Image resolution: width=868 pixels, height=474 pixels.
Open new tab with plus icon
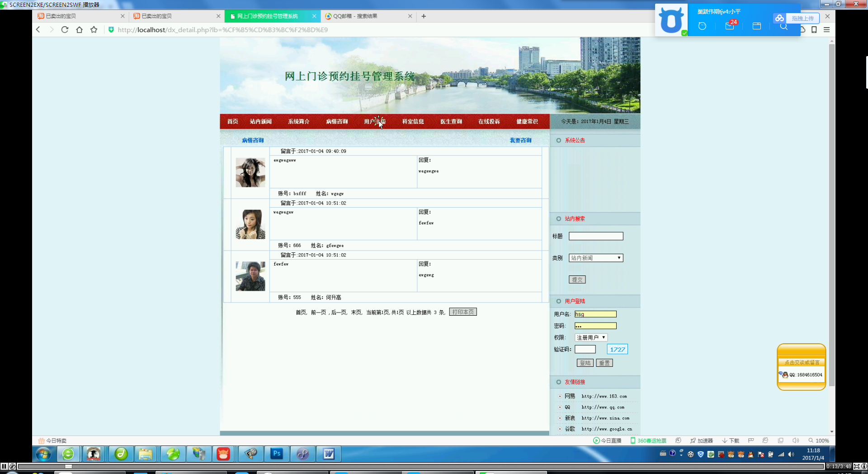coord(424,16)
